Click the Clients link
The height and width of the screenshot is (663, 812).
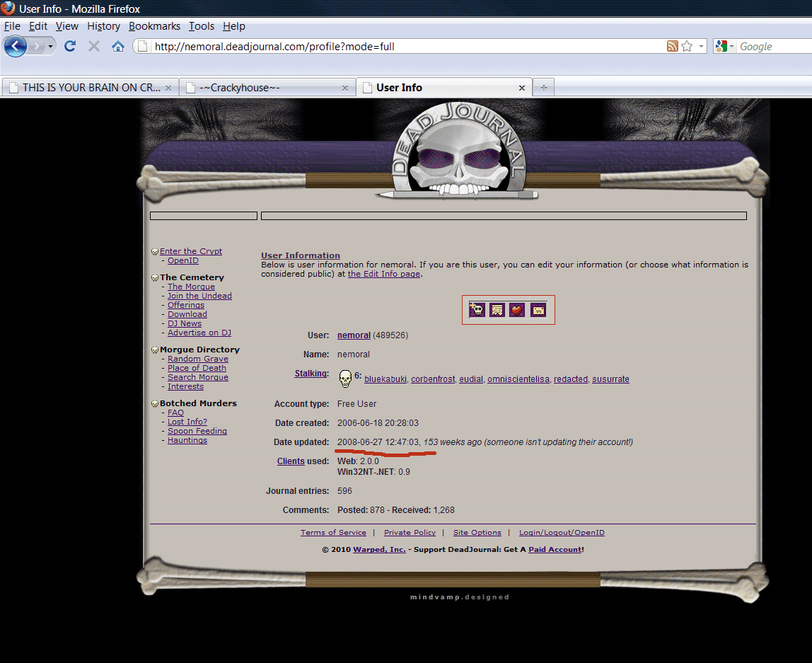click(x=291, y=461)
